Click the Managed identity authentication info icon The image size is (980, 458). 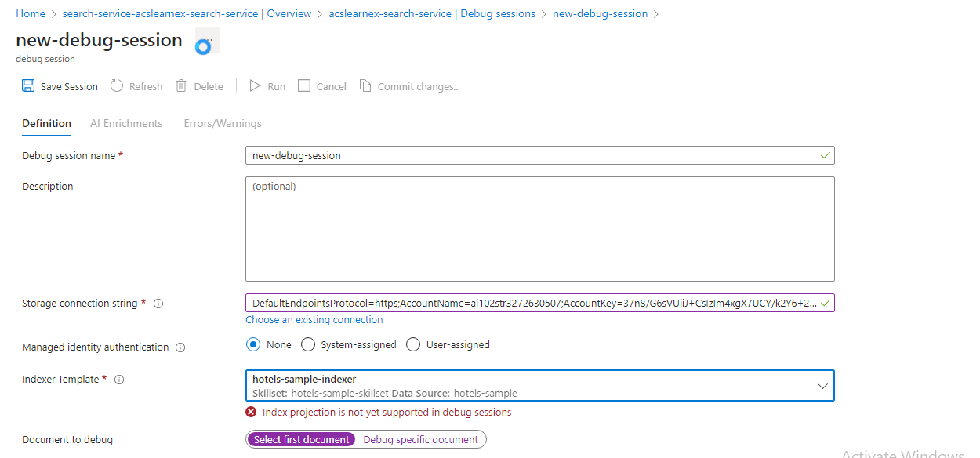tap(180, 347)
